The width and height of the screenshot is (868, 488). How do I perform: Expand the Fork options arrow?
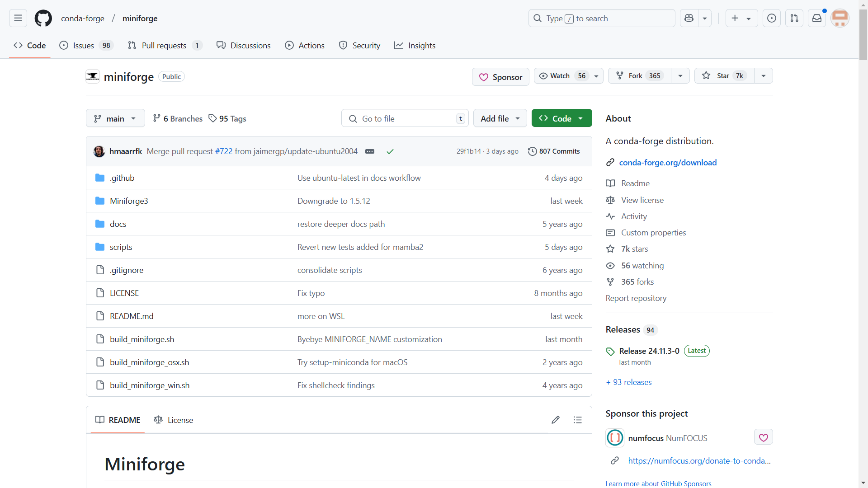(x=680, y=76)
